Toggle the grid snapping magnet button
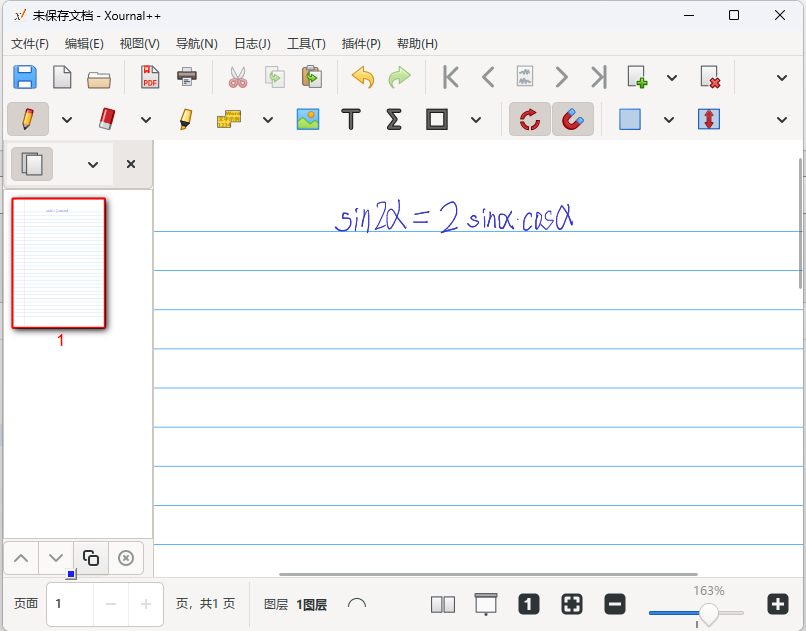 pyautogui.click(x=572, y=119)
